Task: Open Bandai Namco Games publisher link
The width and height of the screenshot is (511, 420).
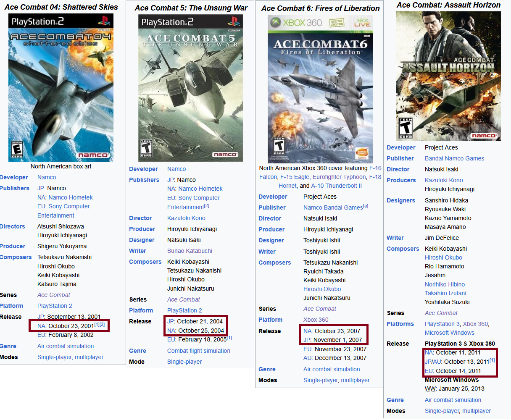Action: (454, 158)
